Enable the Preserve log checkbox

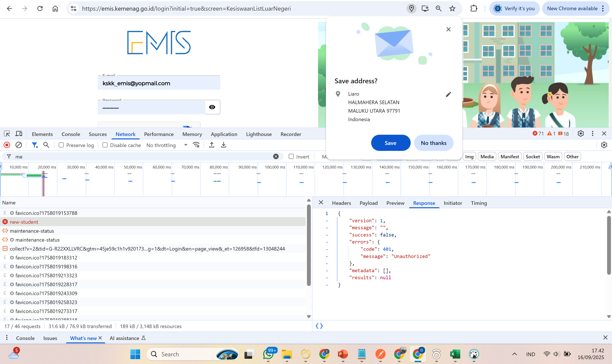(61, 145)
